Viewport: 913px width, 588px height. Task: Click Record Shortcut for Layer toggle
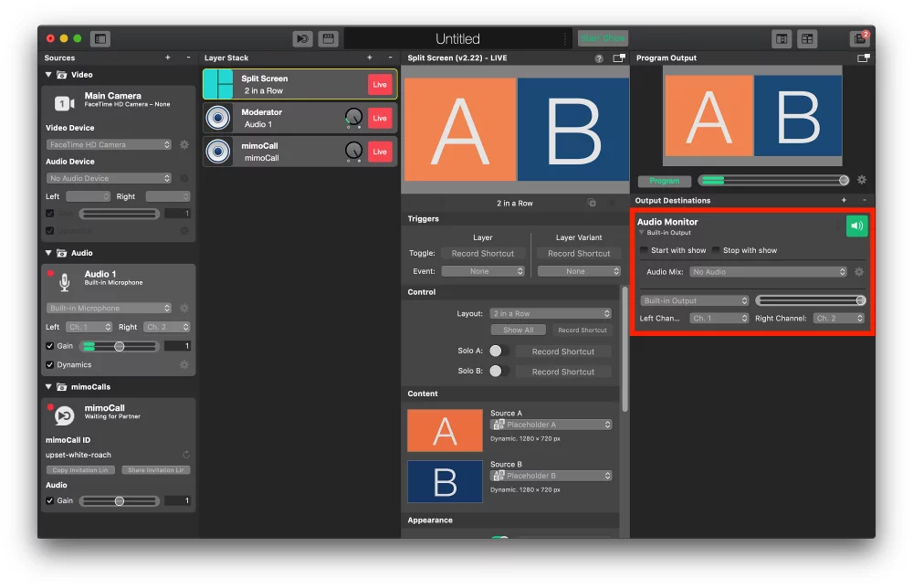[x=483, y=253]
